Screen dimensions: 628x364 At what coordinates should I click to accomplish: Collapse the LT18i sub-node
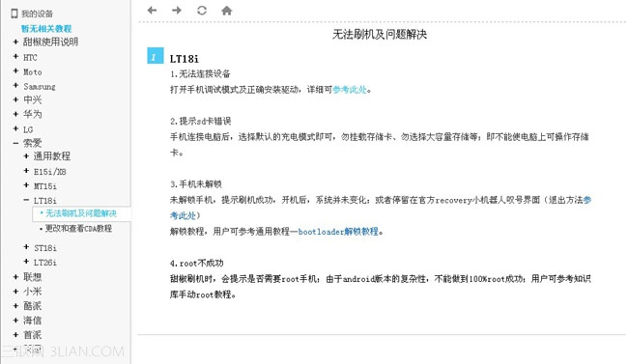(x=26, y=200)
